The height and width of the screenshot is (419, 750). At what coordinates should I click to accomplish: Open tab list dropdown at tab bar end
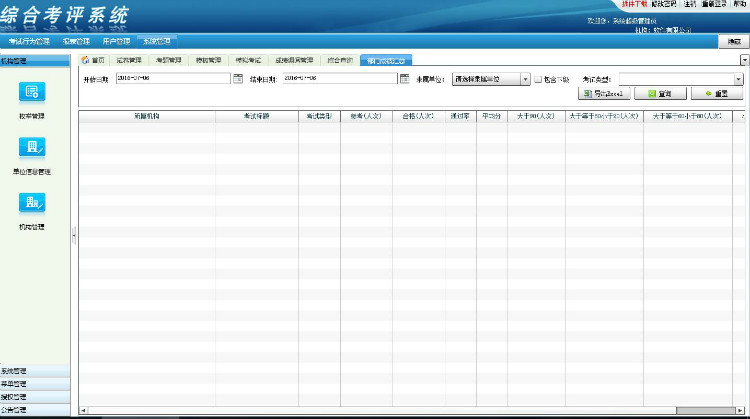745,60
